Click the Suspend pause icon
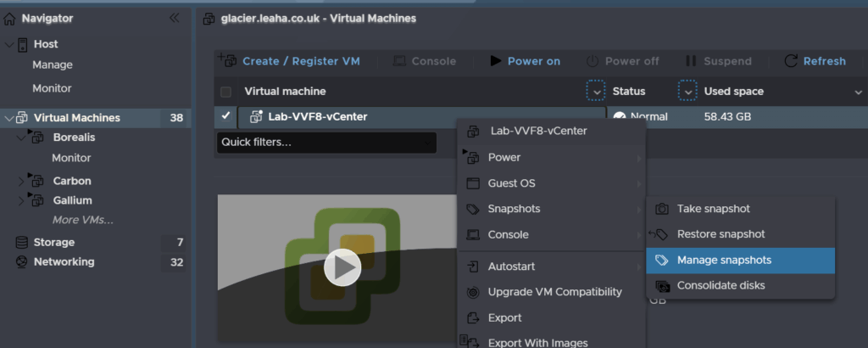This screenshot has width=868, height=348. tap(691, 61)
